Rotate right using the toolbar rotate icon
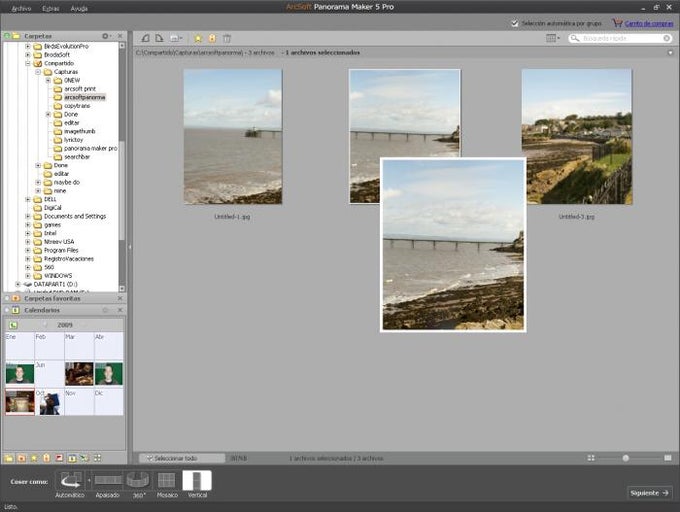The image size is (680, 512). (159, 38)
